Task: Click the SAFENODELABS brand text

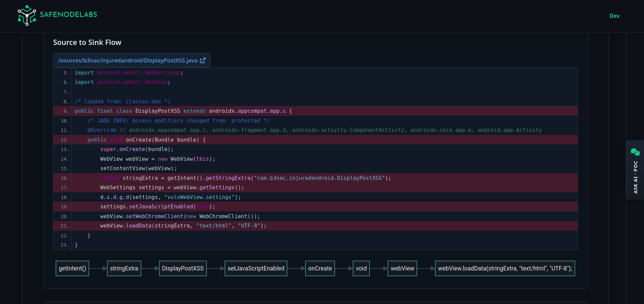Action: [x=68, y=14]
